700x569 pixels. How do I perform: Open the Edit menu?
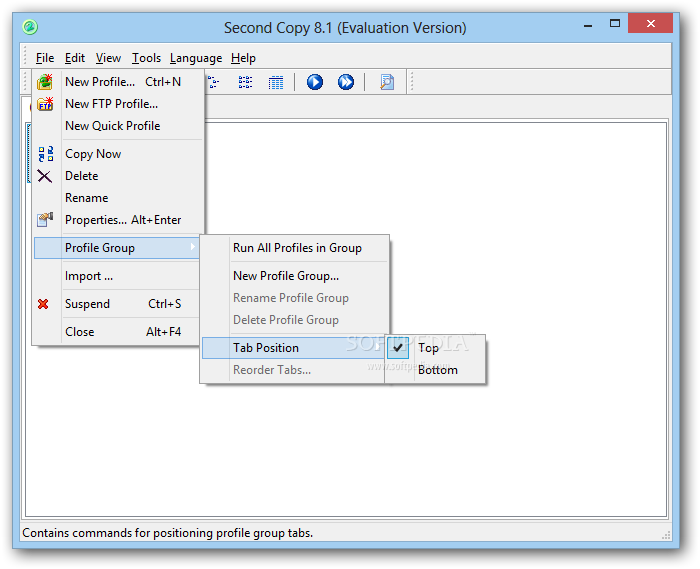pyautogui.click(x=75, y=58)
